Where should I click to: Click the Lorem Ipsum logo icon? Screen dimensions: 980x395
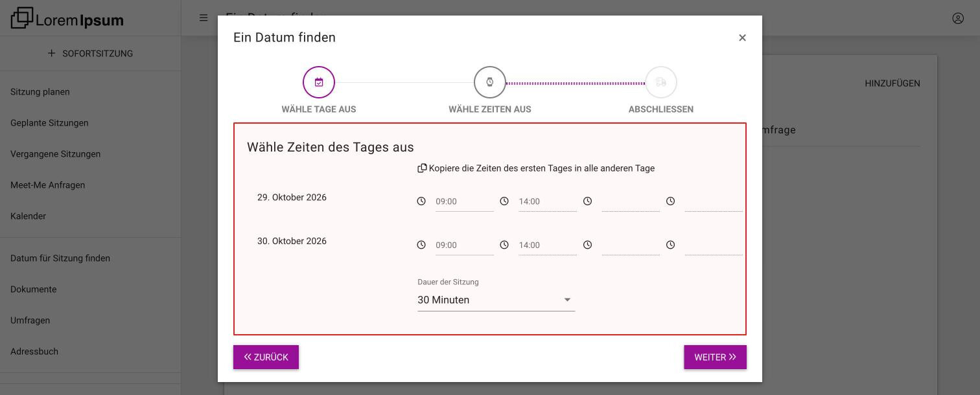[x=22, y=18]
